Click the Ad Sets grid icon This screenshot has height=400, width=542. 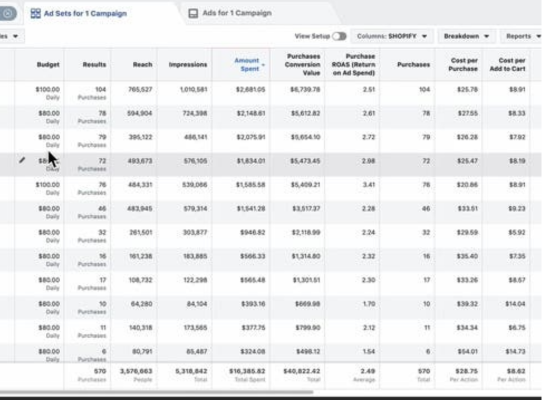click(36, 13)
